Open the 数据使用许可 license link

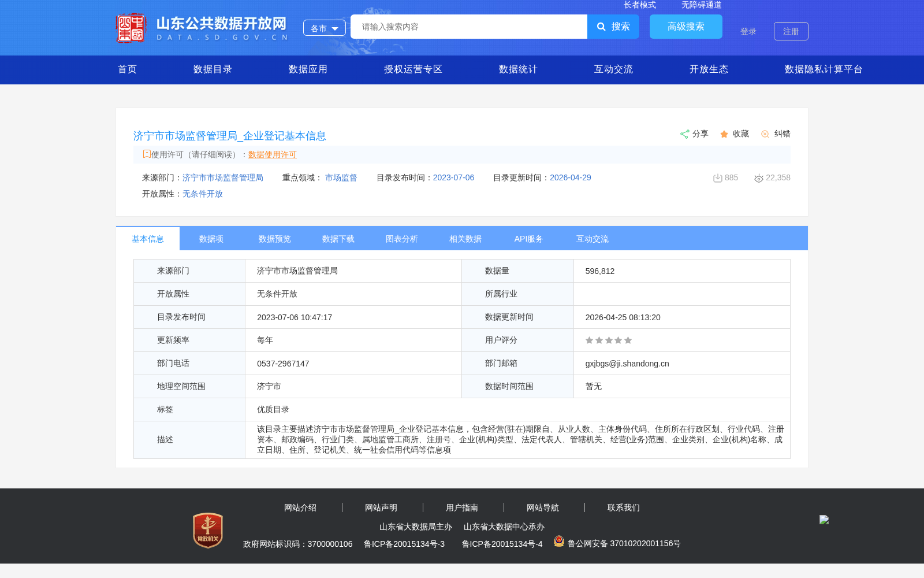point(273,154)
